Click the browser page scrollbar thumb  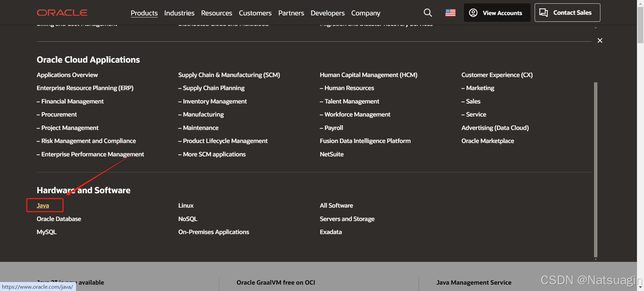coord(641,25)
